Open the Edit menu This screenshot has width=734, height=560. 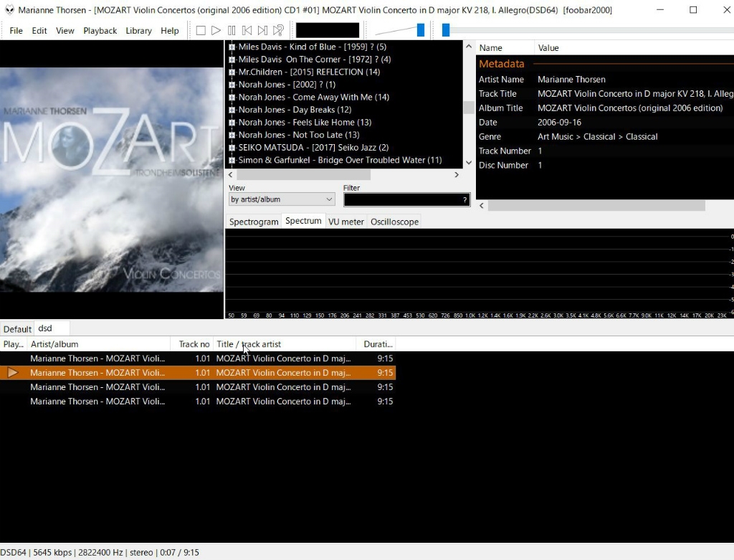coord(39,30)
